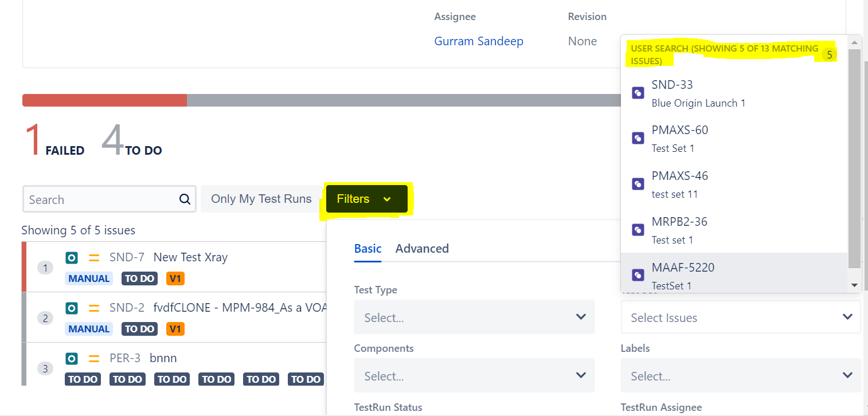The height and width of the screenshot is (416, 868).
Task: Select the Basic tab in filters
Action: click(x=367, y=248)
